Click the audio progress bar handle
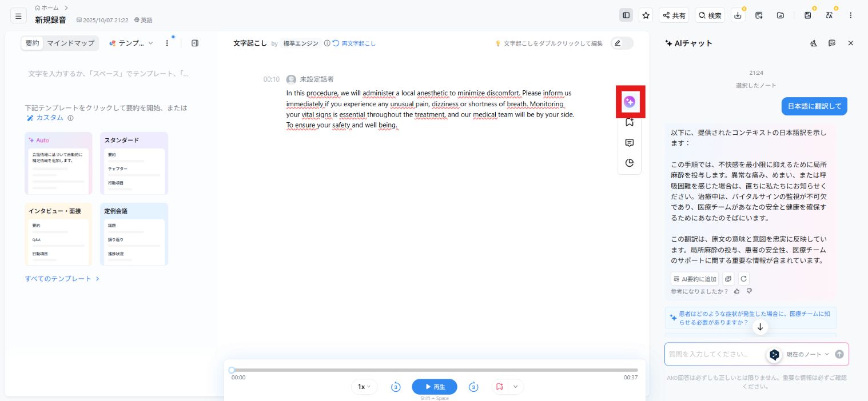 pos(232,370)
